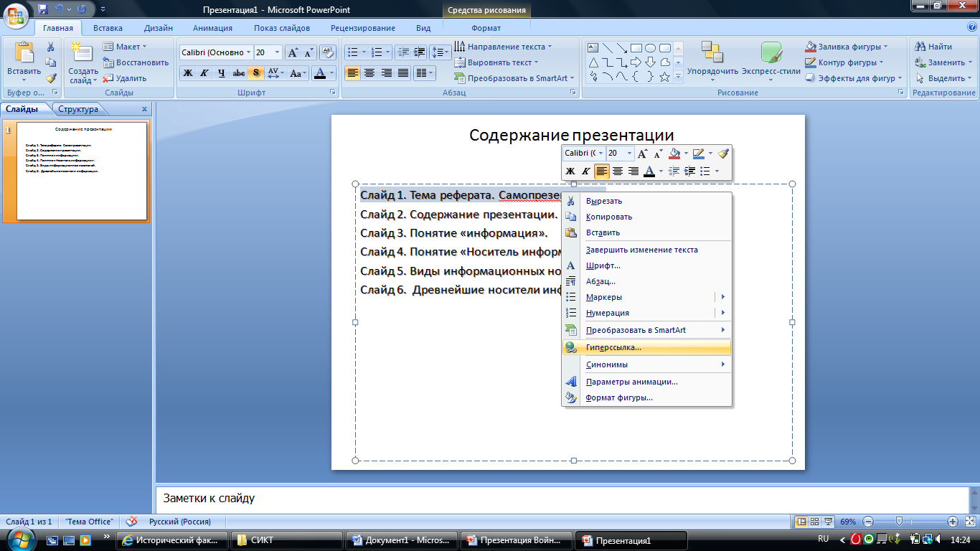Toggle italic К in floating mini toolbar
Screen dimensions: 980x551
point(586,171)
